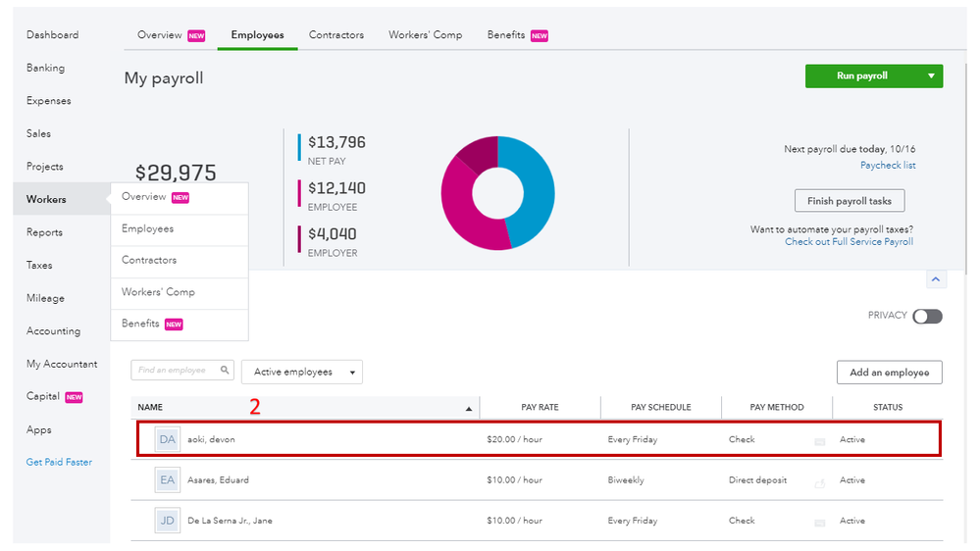The image size is (980, 551).
Task: Click the magnifier icon in employee search
Action: [225, 371]
